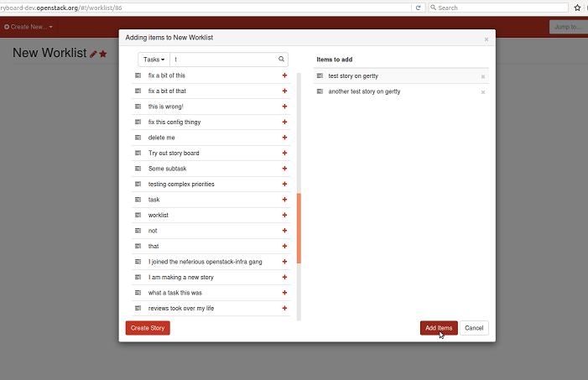Click the star icon next to New Worklist
Screen dimensions: 588x380
coord(103,55)
